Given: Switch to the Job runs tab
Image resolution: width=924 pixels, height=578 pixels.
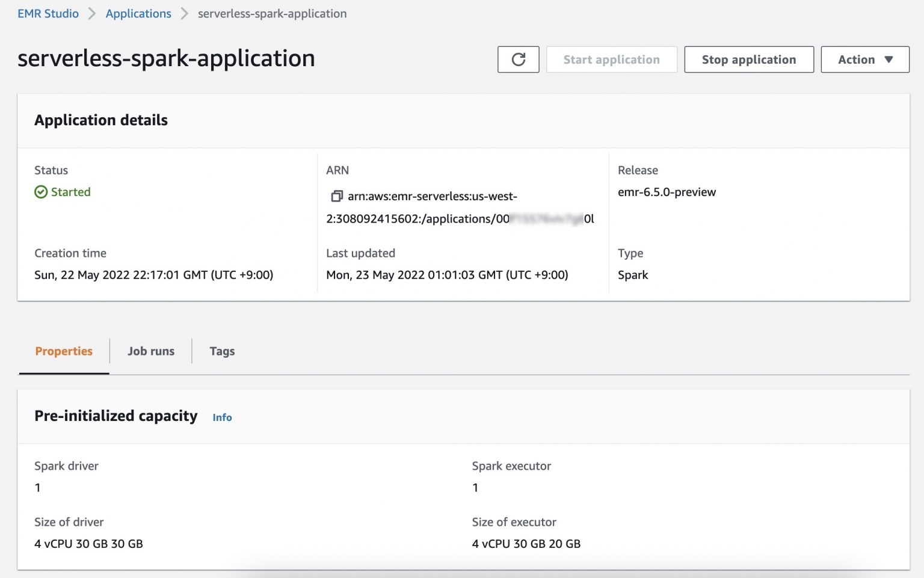Looking at the screenshot, I should [150, 351].
